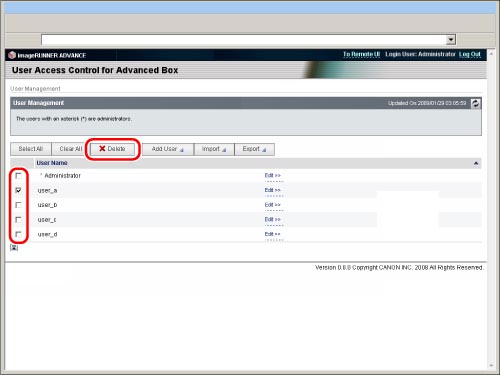
Task: Click the User Management breadcrumb text
Action: [35, 89]
